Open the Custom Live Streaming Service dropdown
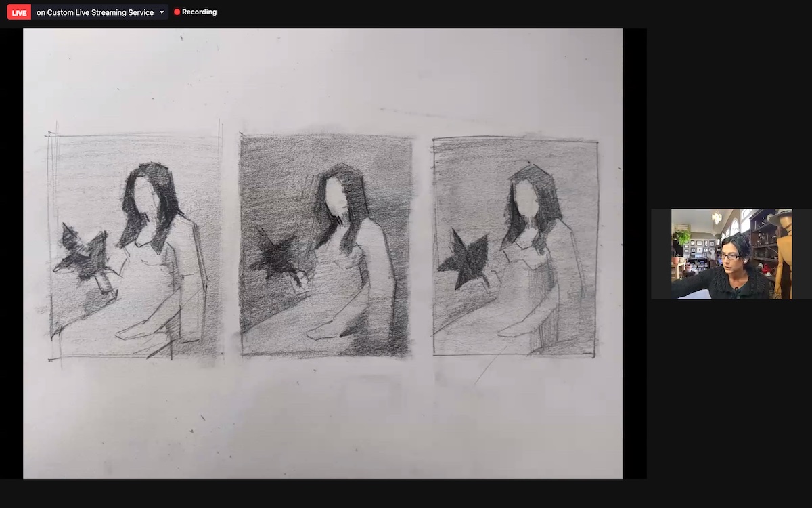 pyautogui.click(x=100, y=12)
